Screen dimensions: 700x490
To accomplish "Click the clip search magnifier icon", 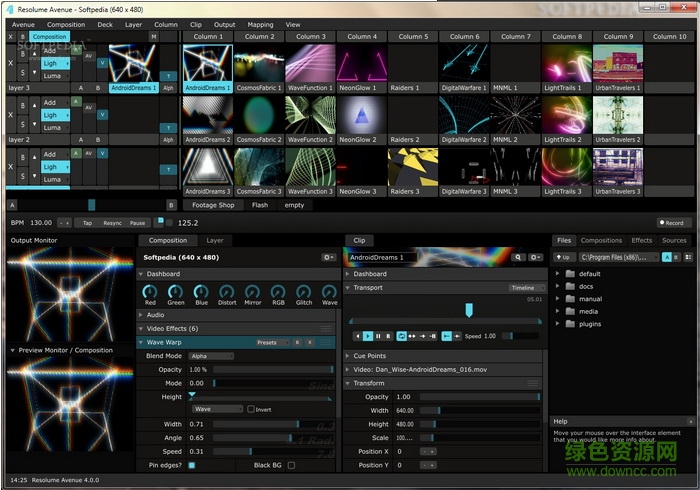I will pos(519,257).
